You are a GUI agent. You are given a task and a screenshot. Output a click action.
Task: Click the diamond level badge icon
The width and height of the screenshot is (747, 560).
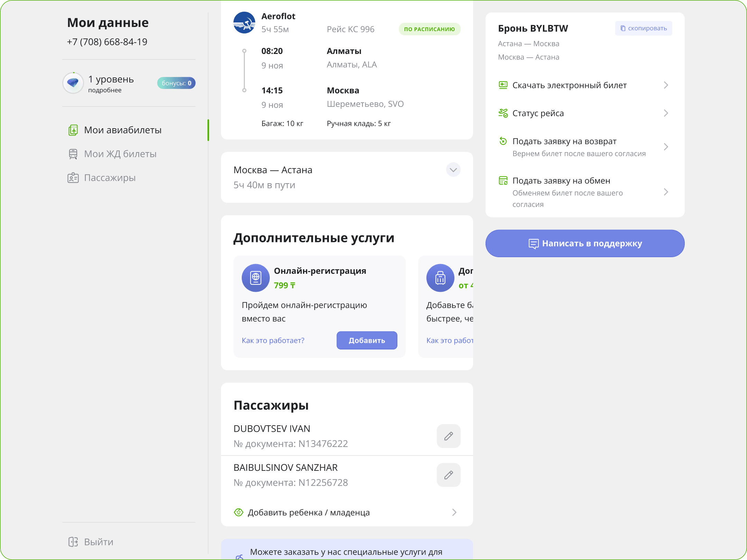tap(73, 83)
